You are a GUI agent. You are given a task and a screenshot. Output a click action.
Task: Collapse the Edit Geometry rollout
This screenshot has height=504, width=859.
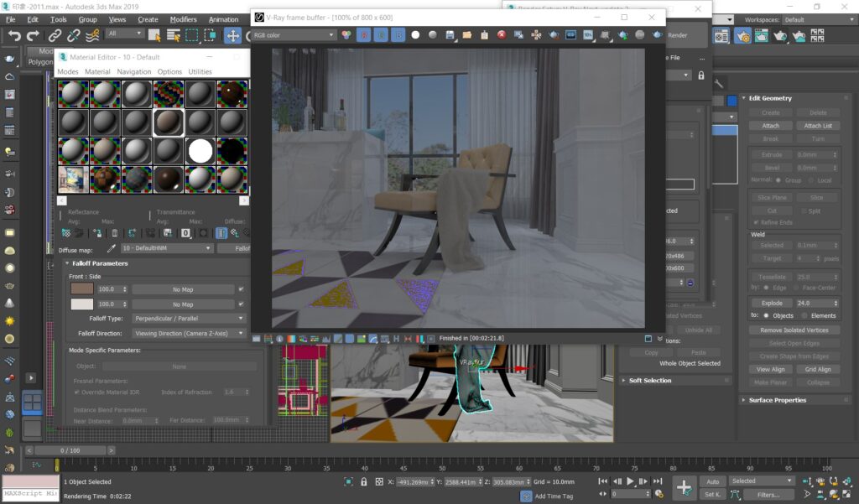click(769, 98)
